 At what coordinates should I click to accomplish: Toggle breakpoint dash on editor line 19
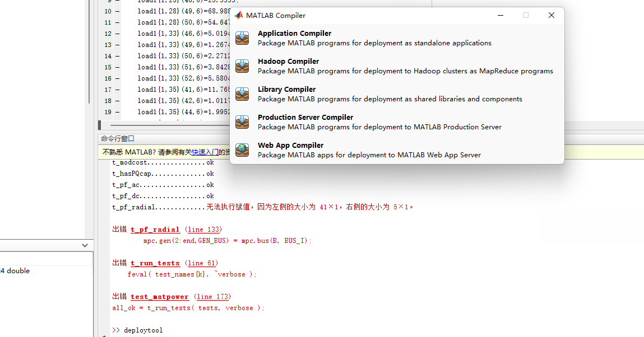118,112
